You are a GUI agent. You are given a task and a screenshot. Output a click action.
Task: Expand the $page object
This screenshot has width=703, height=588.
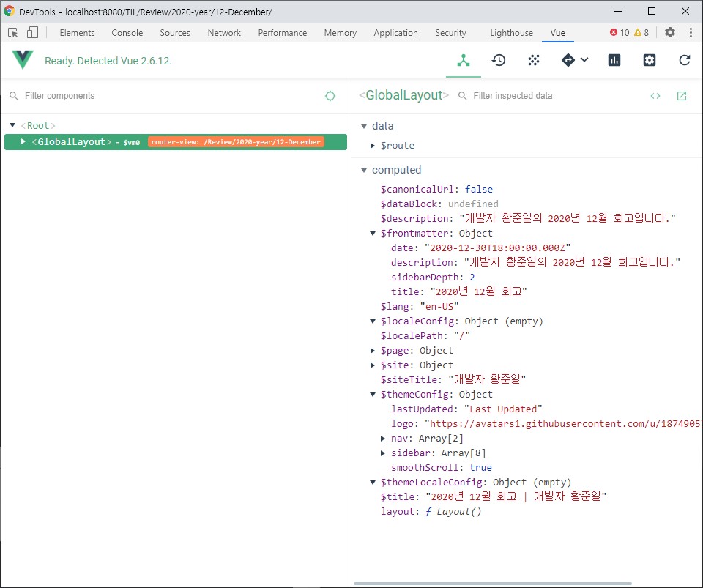click(x=373, y=351)
